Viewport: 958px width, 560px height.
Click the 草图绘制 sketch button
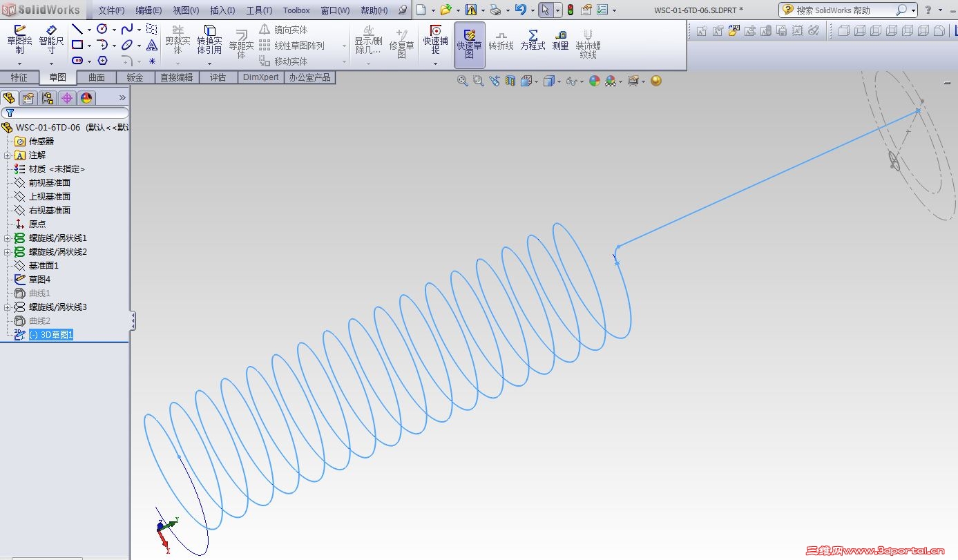coord(19,41)
